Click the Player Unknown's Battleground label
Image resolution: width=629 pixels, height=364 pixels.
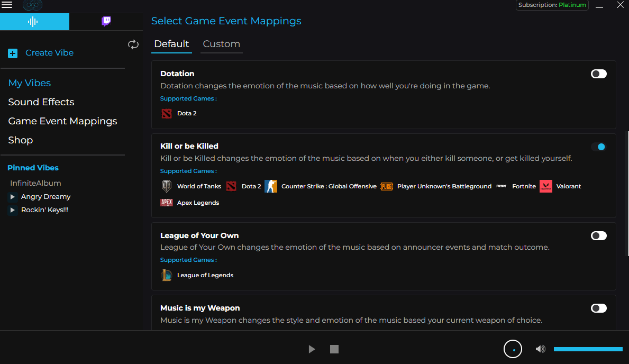coord(444,186)
